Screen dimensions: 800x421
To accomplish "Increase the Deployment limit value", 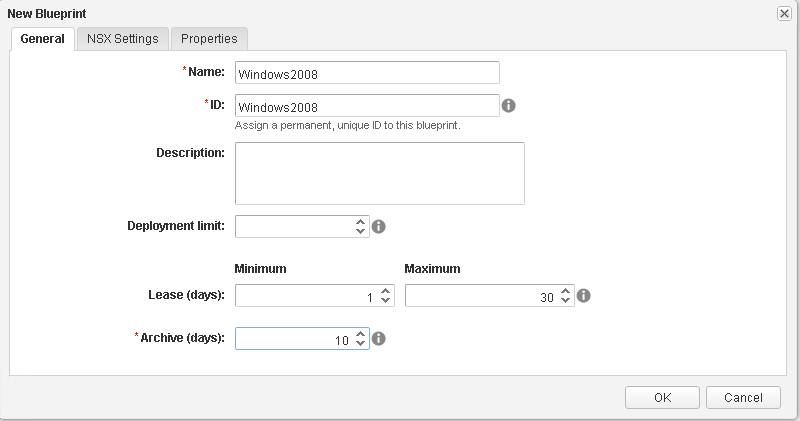I will pyautogui.click(x=361, y=221).
